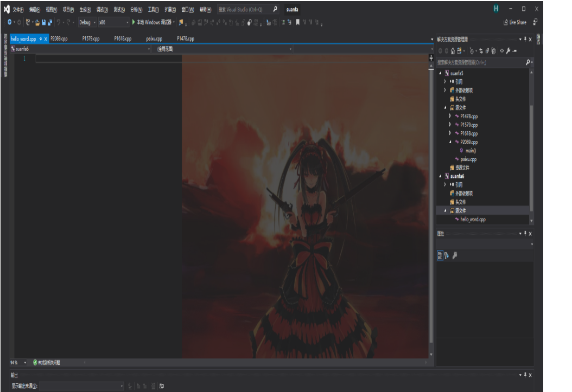572x392 pixels.
Task: Click the 未找到相关问题 status indicator
Action: 46,363
